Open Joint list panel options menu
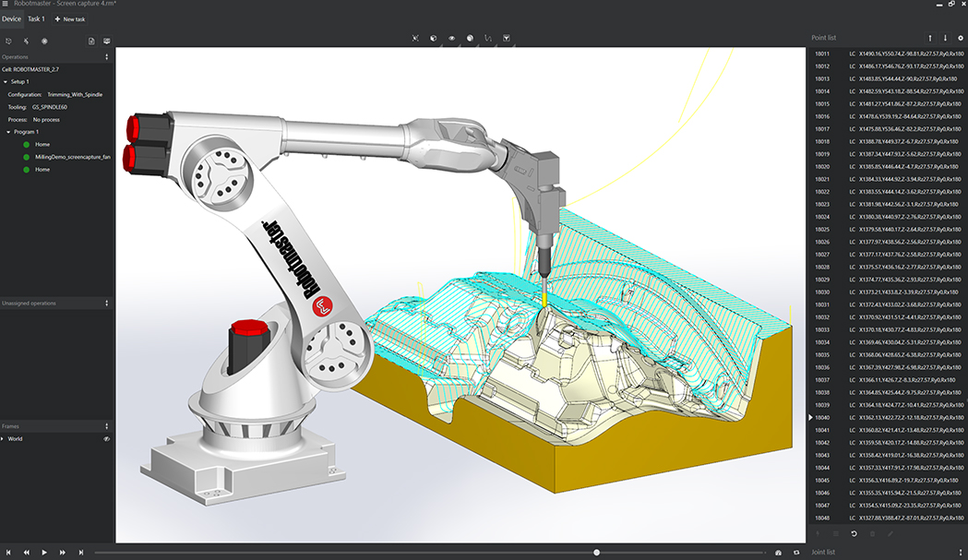Viewport: 968px width, 560px height. [960, 552]
